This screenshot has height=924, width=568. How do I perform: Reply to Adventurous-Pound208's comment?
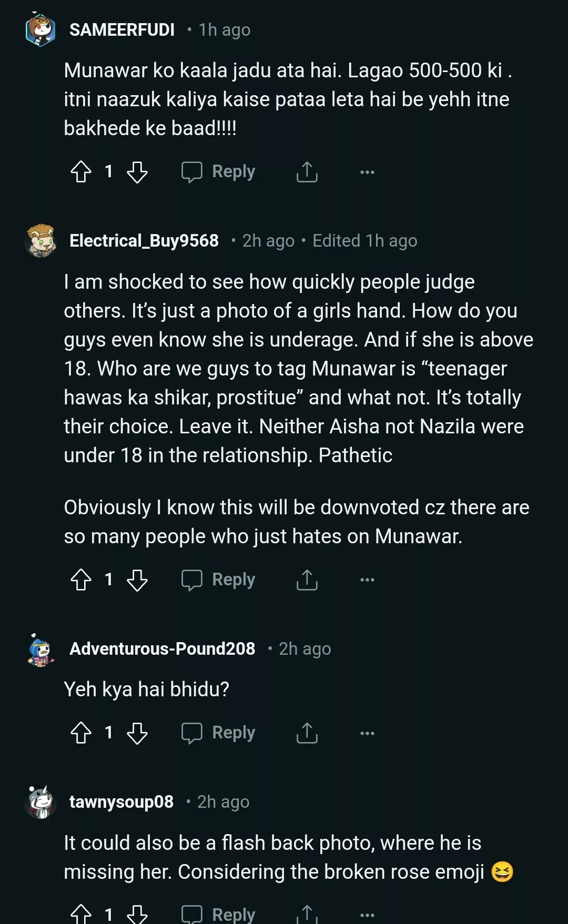point(219,733)
